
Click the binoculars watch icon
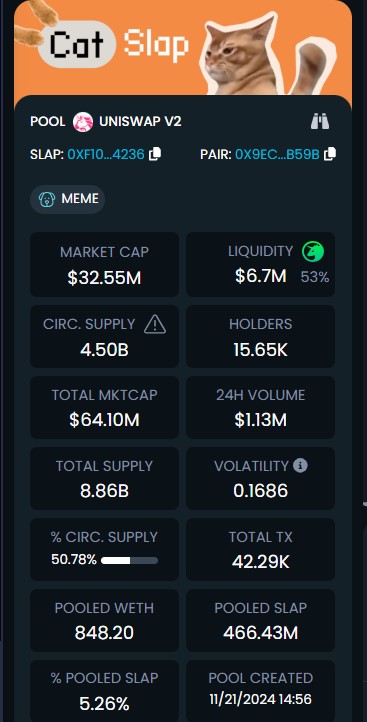[320, 122]
